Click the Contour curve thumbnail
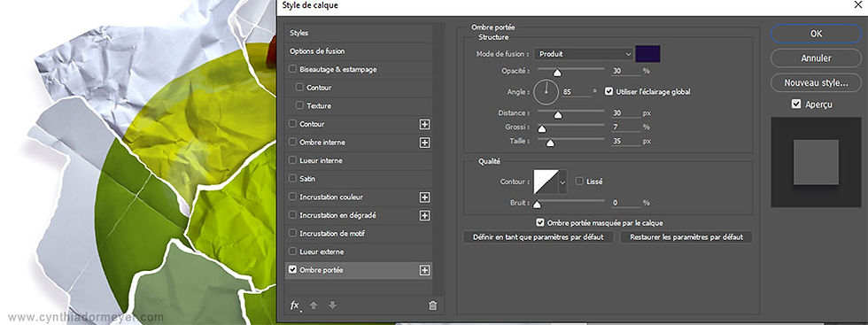This screenshot has width=868, height=325. [546, 182]
